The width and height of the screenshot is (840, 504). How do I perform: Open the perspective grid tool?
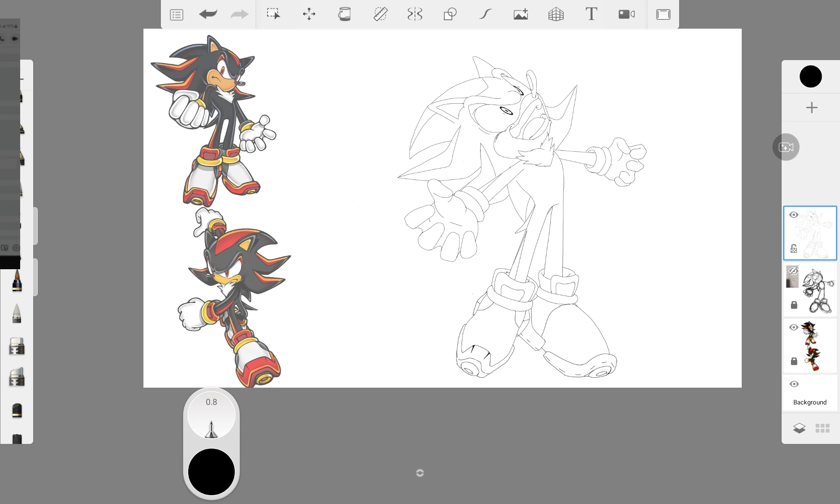pos(556,14)
